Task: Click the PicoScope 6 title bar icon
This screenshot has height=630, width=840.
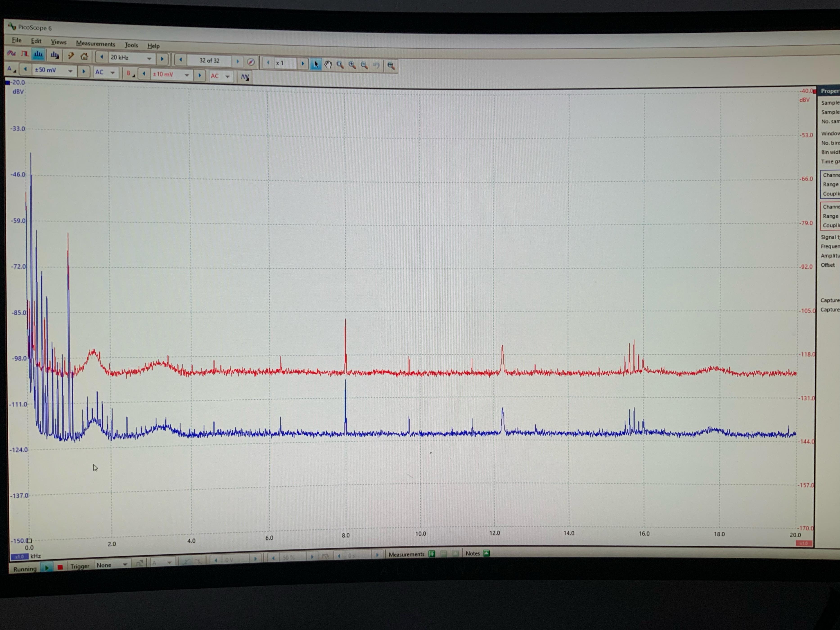Action: coord(12,26)
